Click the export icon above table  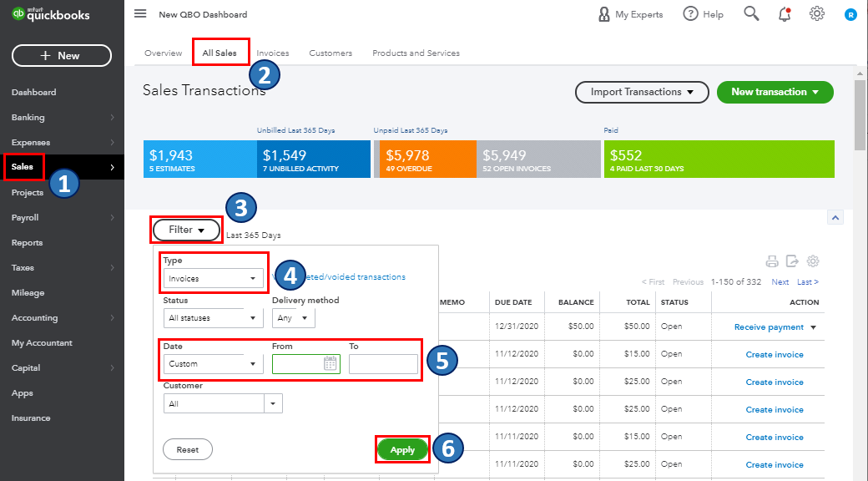click(792, 261)
